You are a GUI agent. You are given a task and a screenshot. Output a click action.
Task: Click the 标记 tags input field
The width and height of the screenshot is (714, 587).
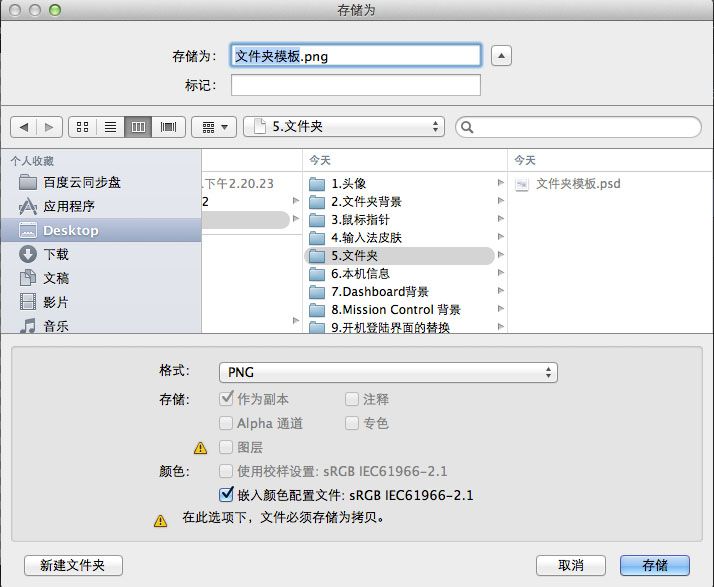[x=355, y=85]
